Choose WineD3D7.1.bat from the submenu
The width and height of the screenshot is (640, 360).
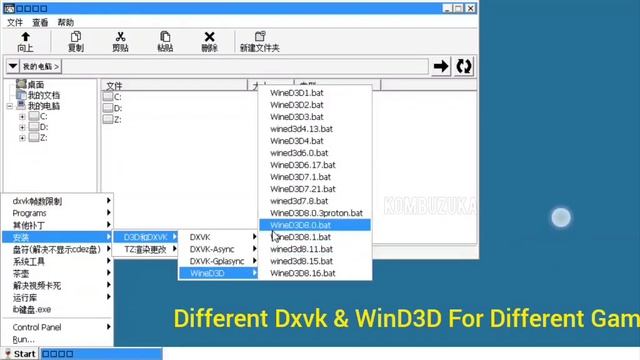[315, 177]
